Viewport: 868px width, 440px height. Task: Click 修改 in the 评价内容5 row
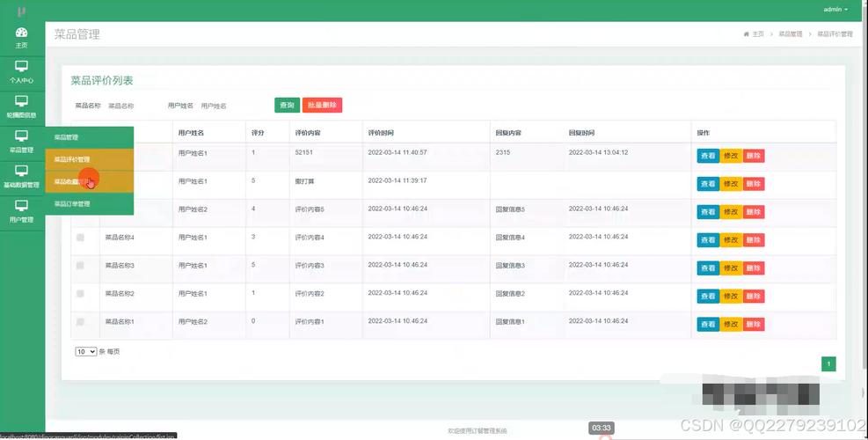(x=731, y=212)
